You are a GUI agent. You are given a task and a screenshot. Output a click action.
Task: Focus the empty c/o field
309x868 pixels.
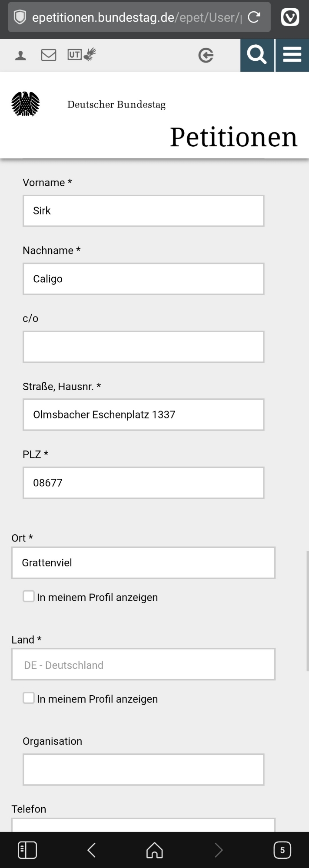point(143,347)
